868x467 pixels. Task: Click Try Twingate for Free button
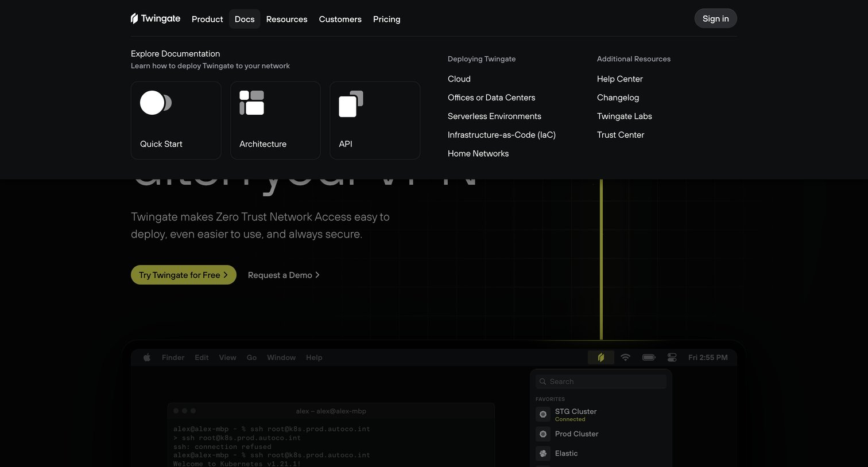point(184,275)
